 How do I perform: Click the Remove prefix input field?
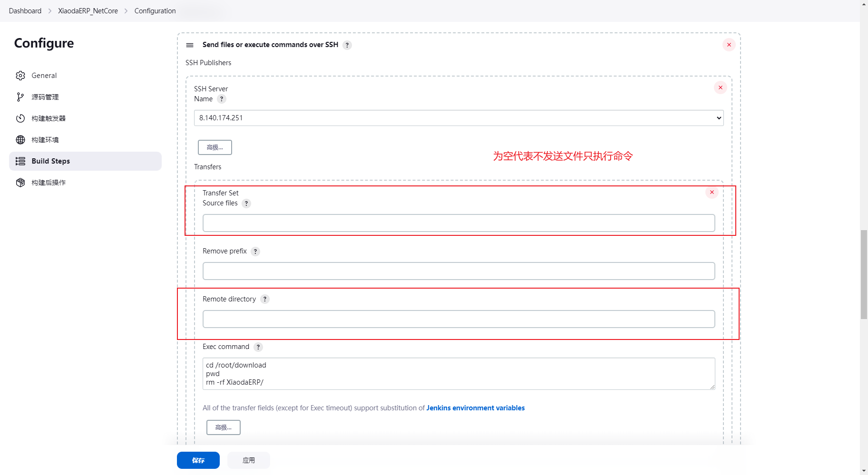click(458, 271)
